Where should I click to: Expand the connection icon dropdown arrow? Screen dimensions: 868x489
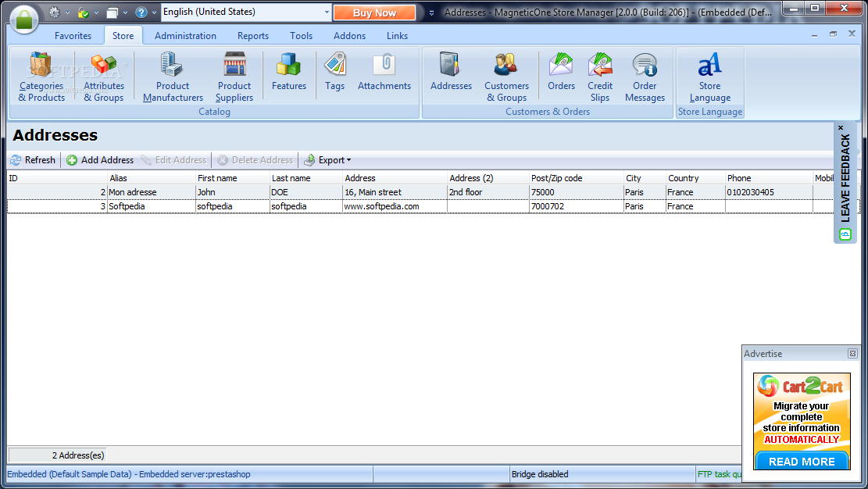click(x=96, y=12)
